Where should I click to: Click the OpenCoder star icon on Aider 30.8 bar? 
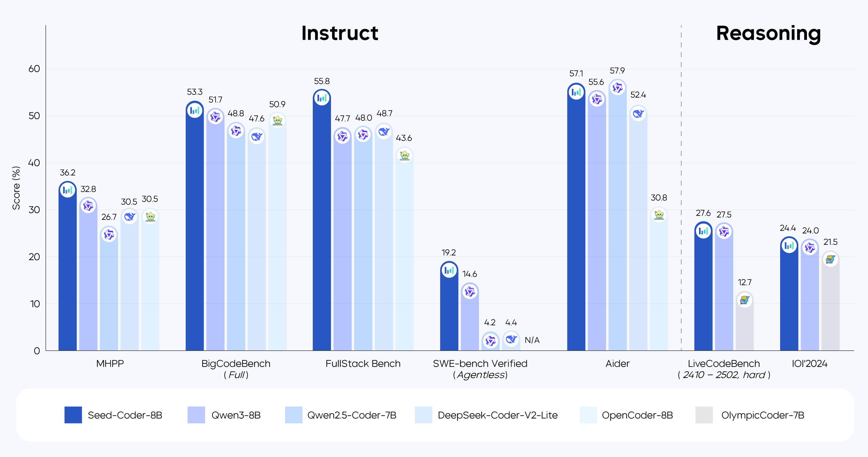click(659, 215)
